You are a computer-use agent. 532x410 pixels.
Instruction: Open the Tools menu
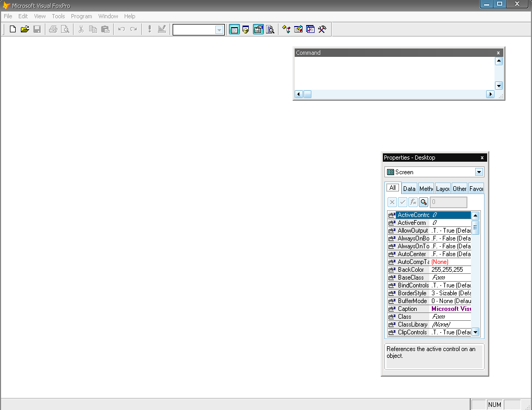58,16
